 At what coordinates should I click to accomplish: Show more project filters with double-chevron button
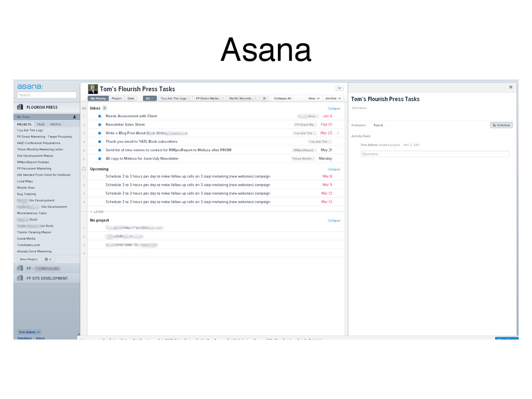click(264, 98)
